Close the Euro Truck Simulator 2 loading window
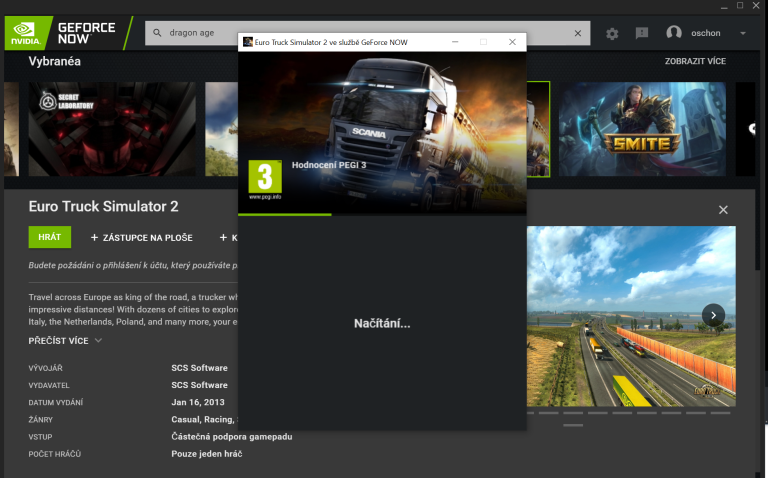 click(x=512, y=42)
